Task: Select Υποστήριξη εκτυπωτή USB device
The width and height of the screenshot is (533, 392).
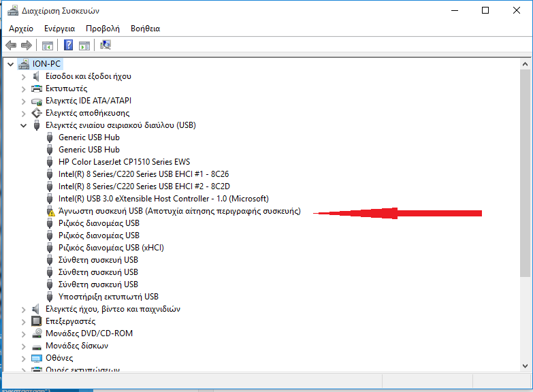Action: pos(108,297)
